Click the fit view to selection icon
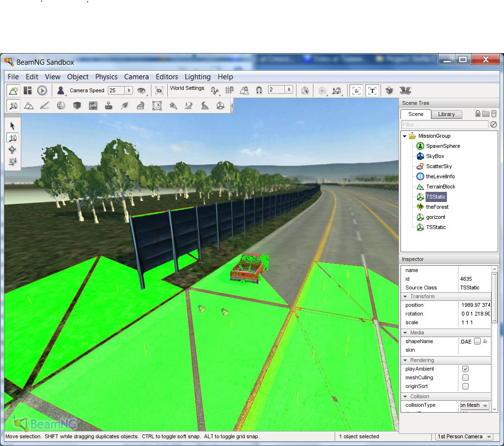Image resolution: width=504 pixels, height=446 pixels. tap(159, 90)
